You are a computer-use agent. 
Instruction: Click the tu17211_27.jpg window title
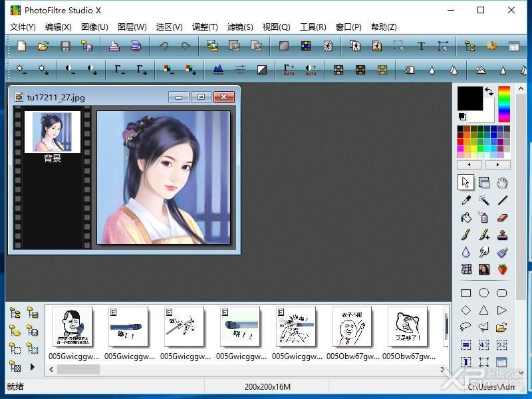(x=56, y=98)
